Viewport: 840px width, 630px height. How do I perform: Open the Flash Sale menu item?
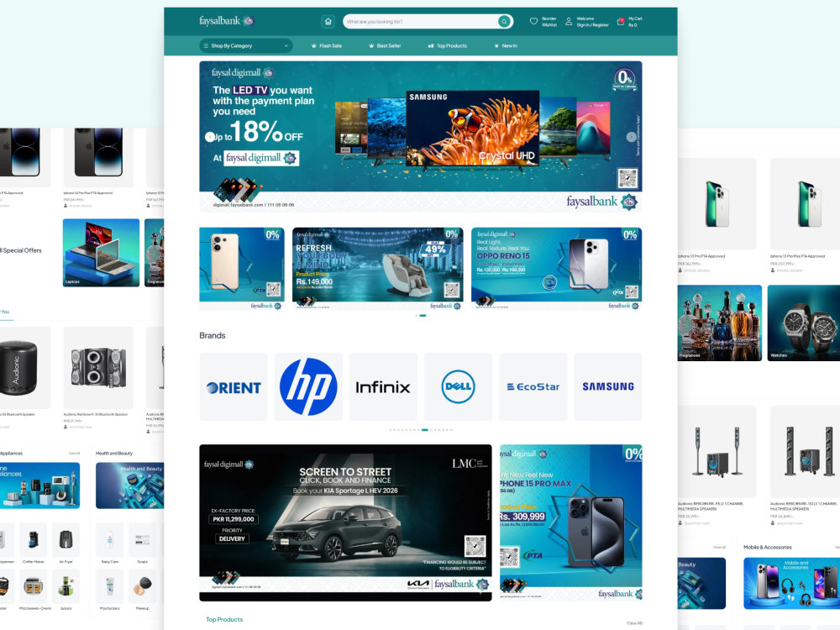point(326,46)
